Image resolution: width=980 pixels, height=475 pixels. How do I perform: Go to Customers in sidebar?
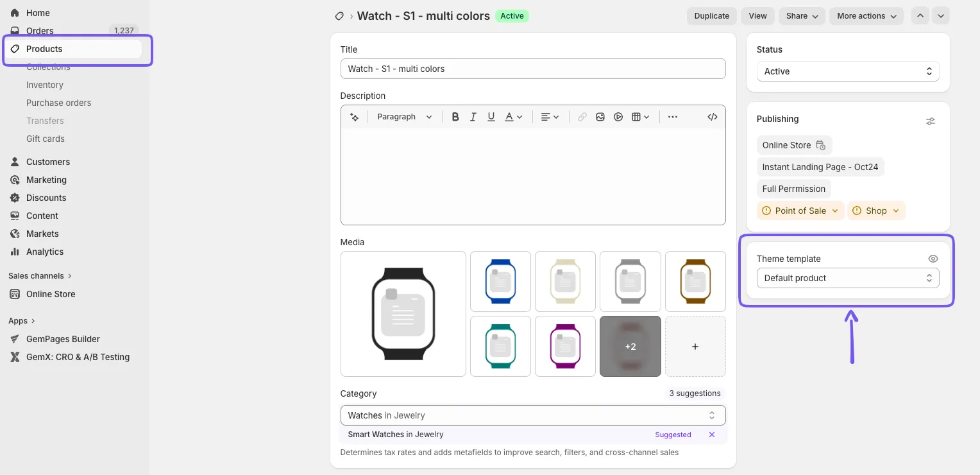pos(48,162)
